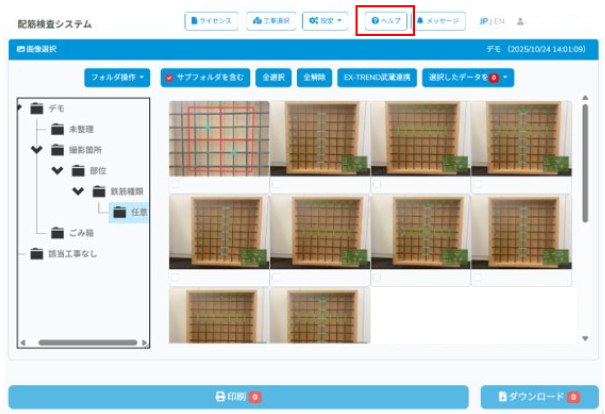Viewport: 605px width, 414px height.
Task: Click the 全選択 select all button
Action: 272,77
